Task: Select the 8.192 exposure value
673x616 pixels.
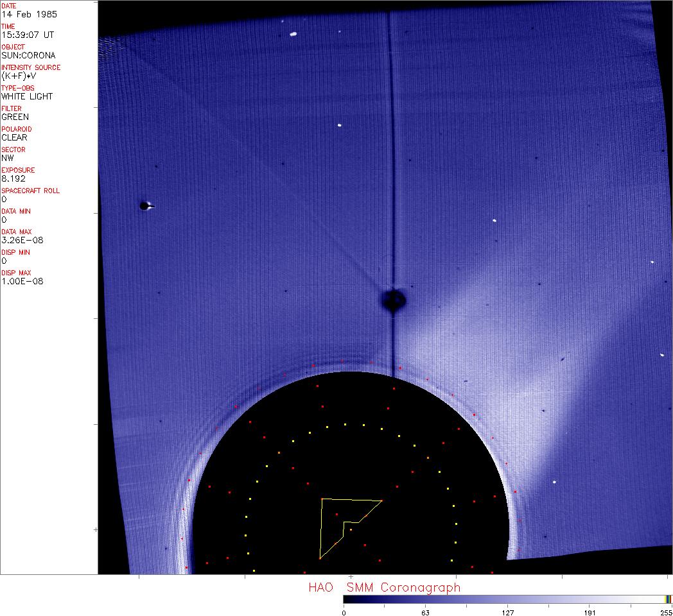Action: (13, 179)
